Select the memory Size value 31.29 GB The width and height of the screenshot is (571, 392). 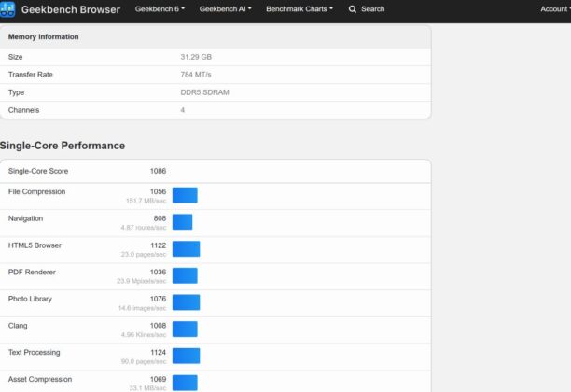click(x=196, y=57)
